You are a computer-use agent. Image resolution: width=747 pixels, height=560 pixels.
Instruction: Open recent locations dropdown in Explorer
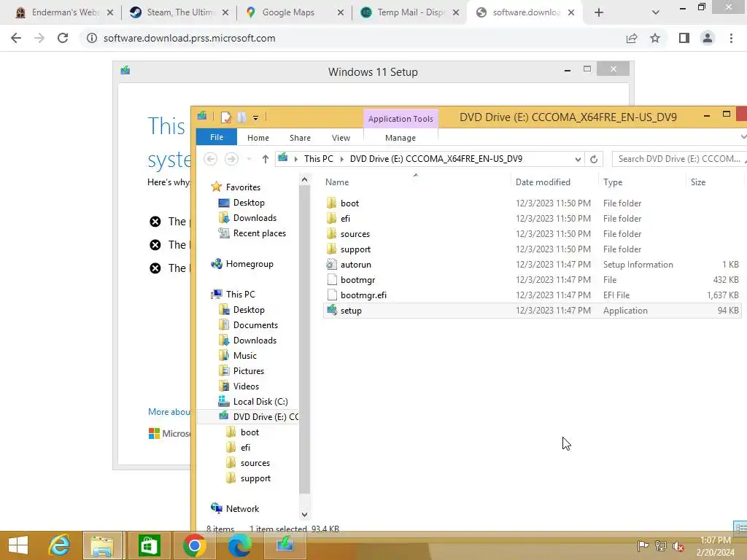tap(249, 159)
